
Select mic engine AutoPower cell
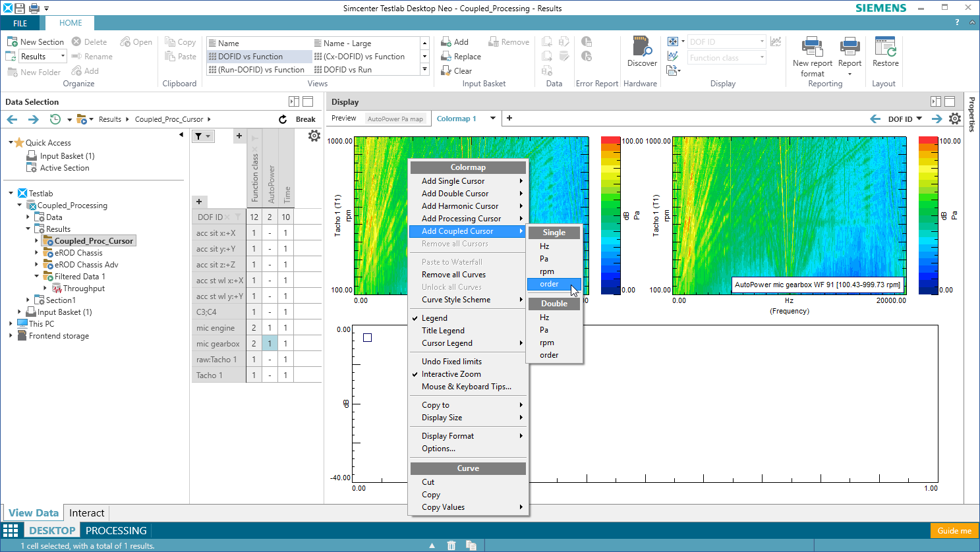(270, 327)
